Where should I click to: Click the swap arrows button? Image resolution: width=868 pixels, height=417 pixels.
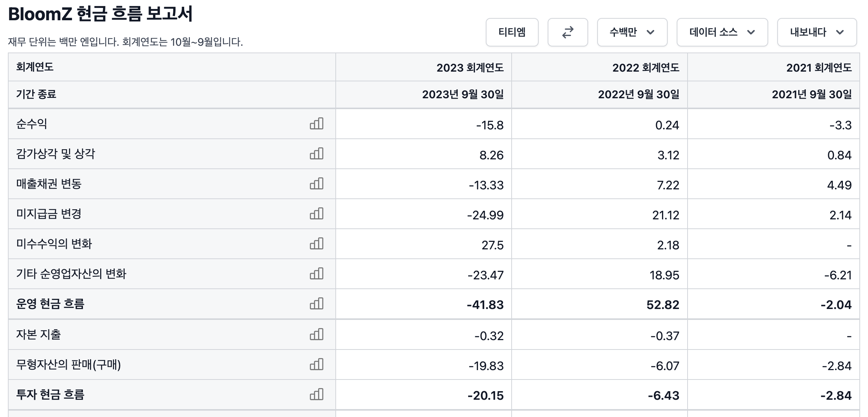pos(568,32)
